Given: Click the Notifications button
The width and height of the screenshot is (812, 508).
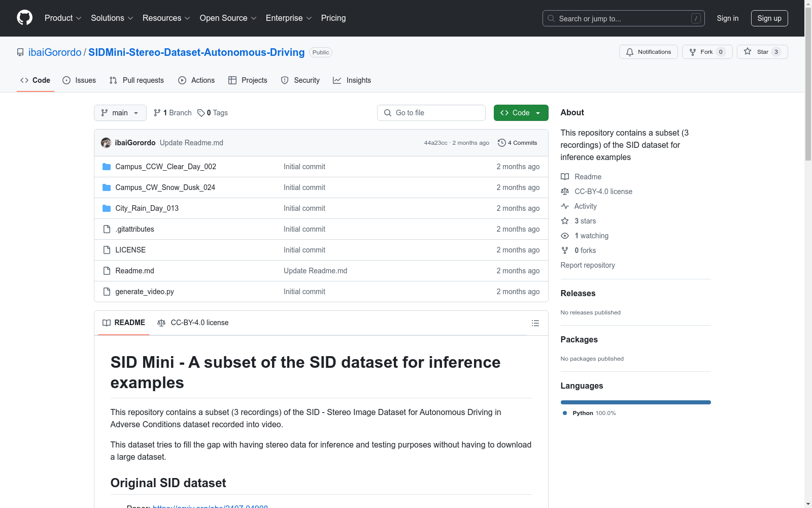Looking at the screenshot, I should tap(649, 52).
